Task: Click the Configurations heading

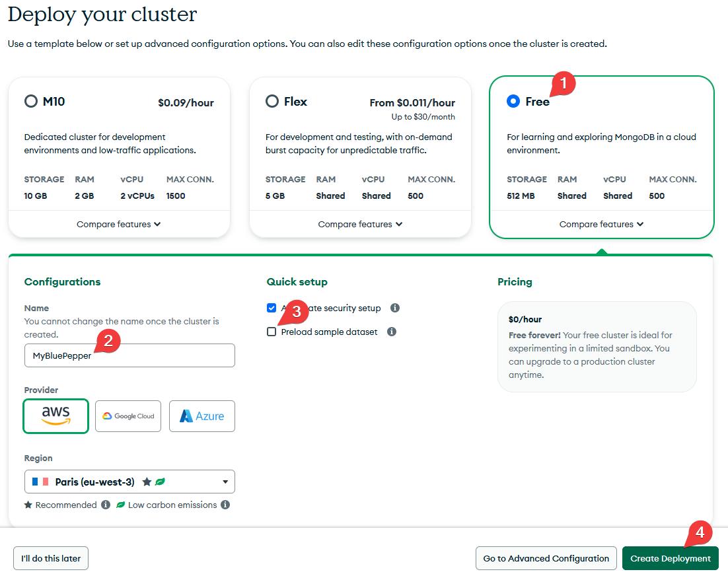Action: click(62, 282)
